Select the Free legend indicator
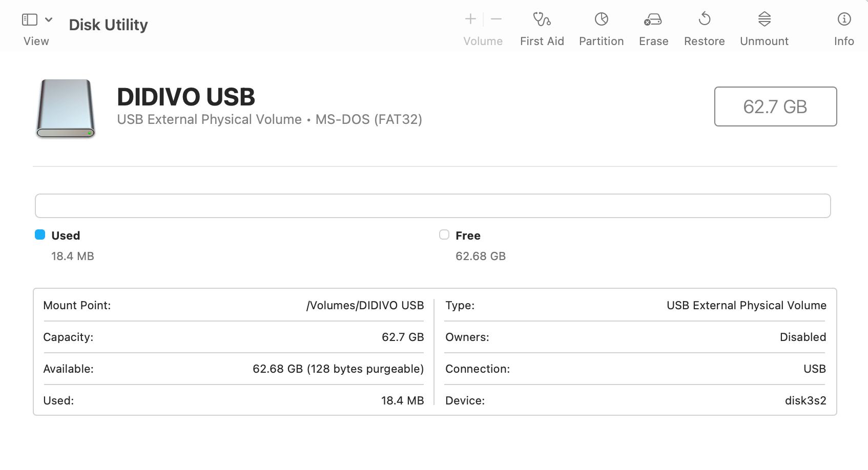The height and width of the screenshot is (470, 868). 444,234
